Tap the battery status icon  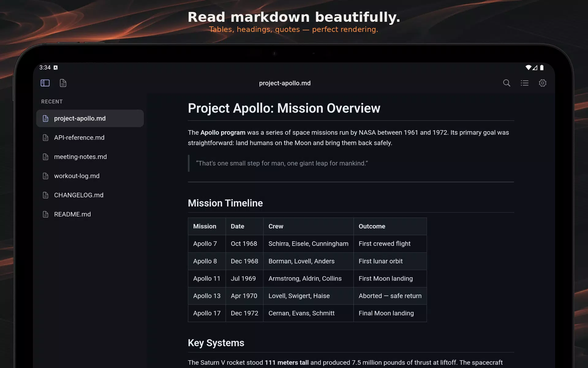[x=542, y=67]
